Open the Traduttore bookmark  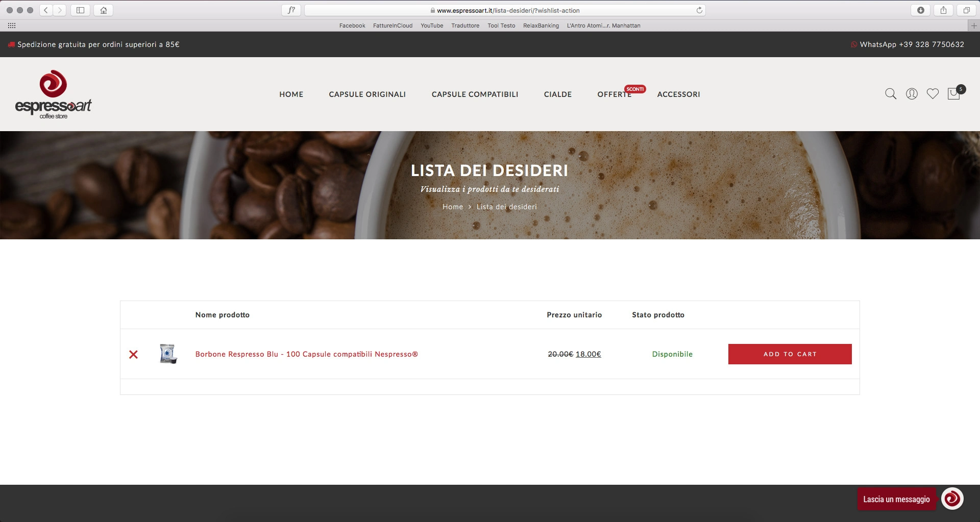click(465, 26)
